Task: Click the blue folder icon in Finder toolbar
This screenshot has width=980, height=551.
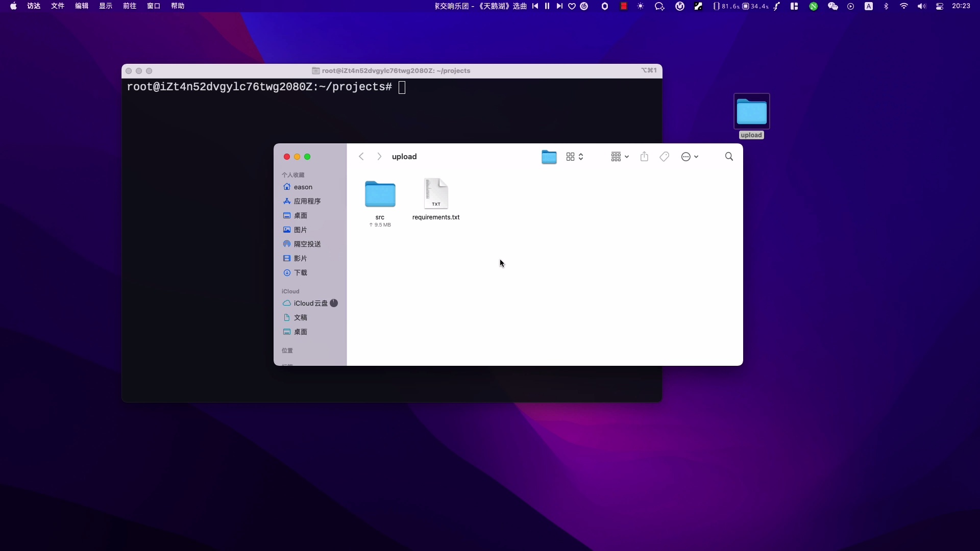Action: pyautogui.click(x=549, y=157)
